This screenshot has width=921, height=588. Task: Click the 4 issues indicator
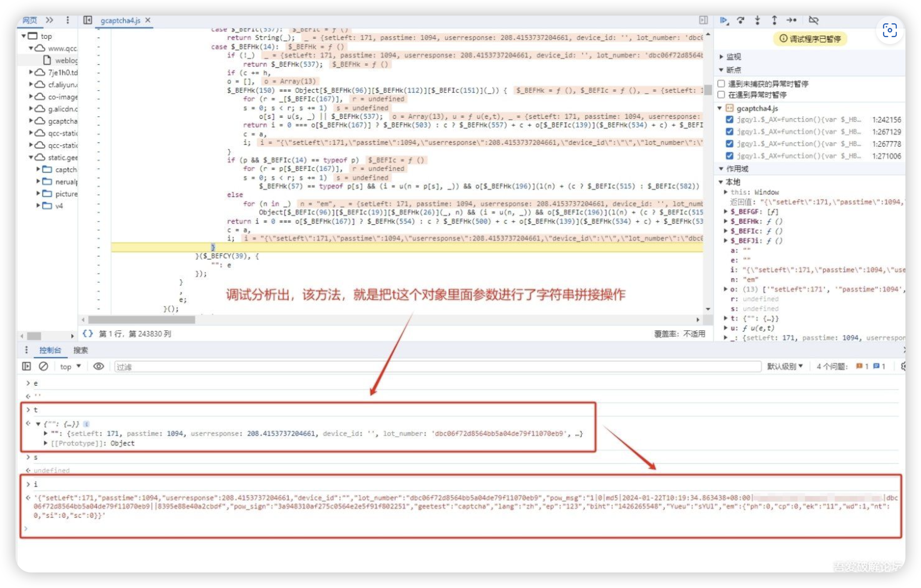click(x=832, y=367)
